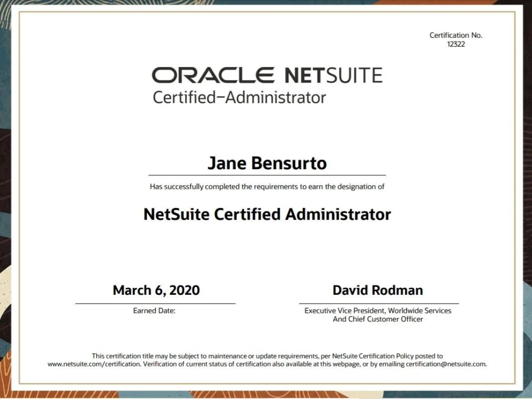The height and width of the screenshot is (399, 532).
Task: Select the certification number 12322
Action: pos(456,44)
